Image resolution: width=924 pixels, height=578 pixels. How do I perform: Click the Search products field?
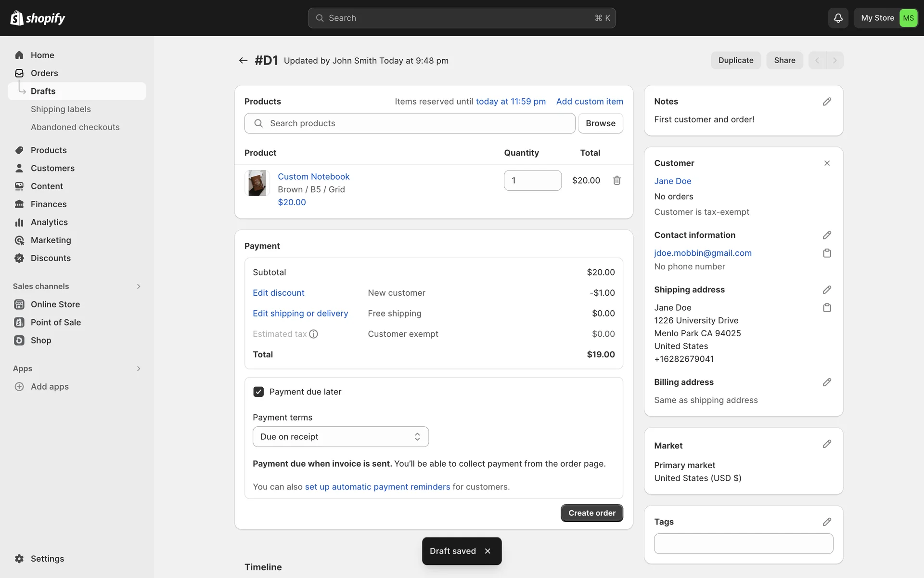pyautogui.click(x=410, y=123)
